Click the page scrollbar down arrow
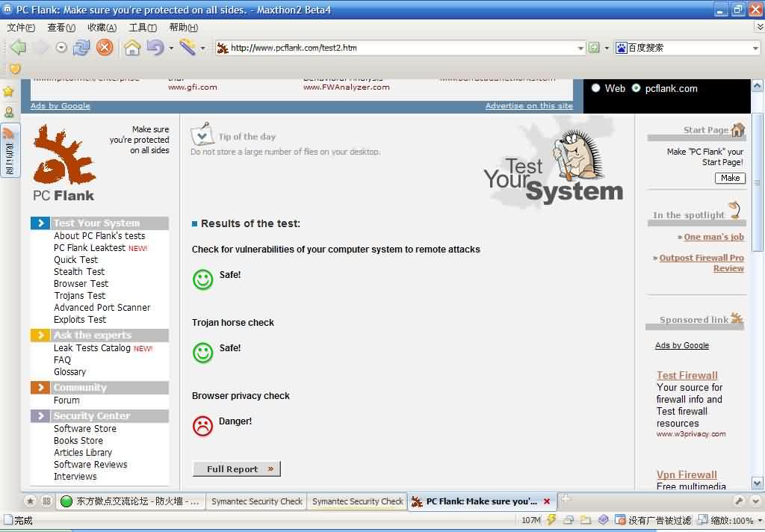Viewport: 765px width, 532px height. click(x=758, y=483)
